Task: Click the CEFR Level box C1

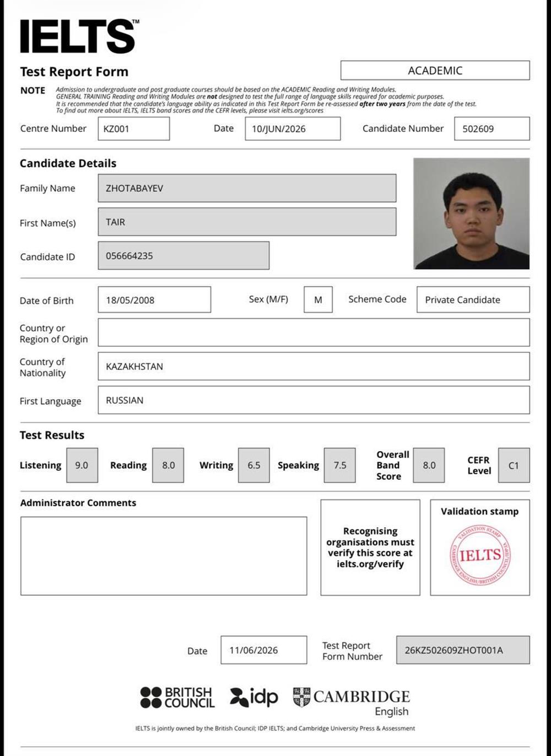Action: click(514, 465)
